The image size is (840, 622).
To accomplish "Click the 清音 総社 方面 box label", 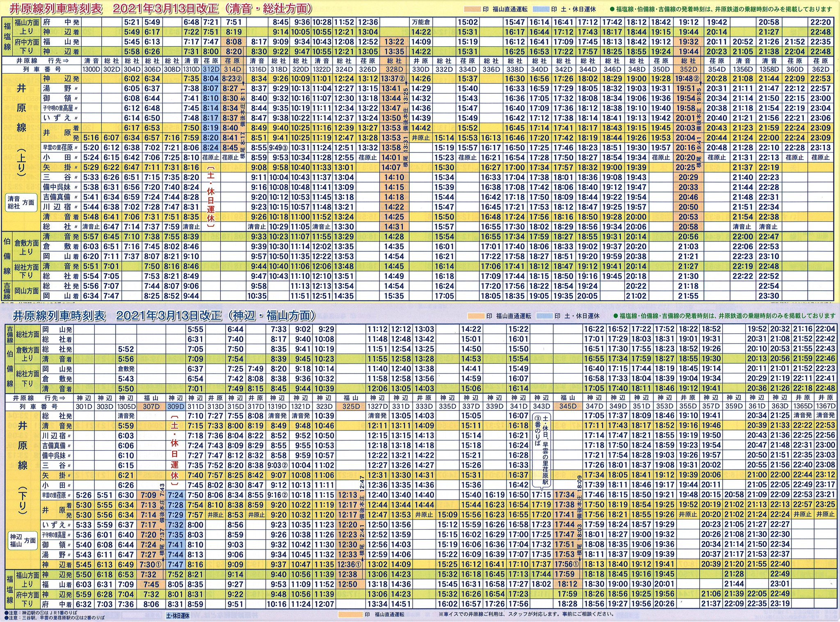I will (x=22, y=203).
